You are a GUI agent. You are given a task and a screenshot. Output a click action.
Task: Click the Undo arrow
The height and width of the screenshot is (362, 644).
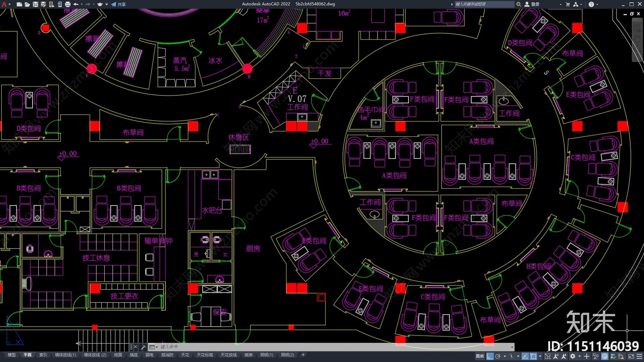[76, 4]
